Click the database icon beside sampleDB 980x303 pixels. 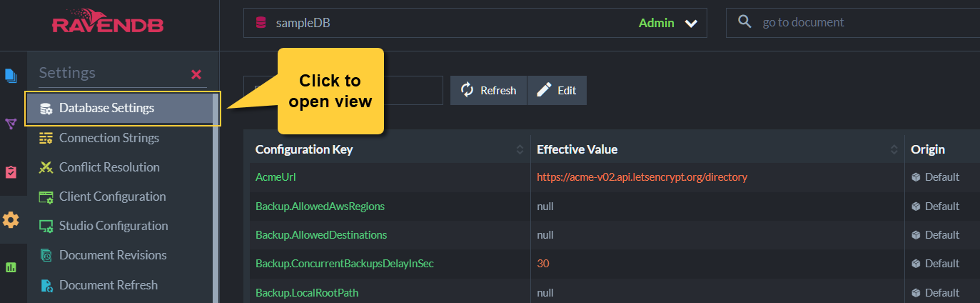pyautogui.click(x=261, y=23)
